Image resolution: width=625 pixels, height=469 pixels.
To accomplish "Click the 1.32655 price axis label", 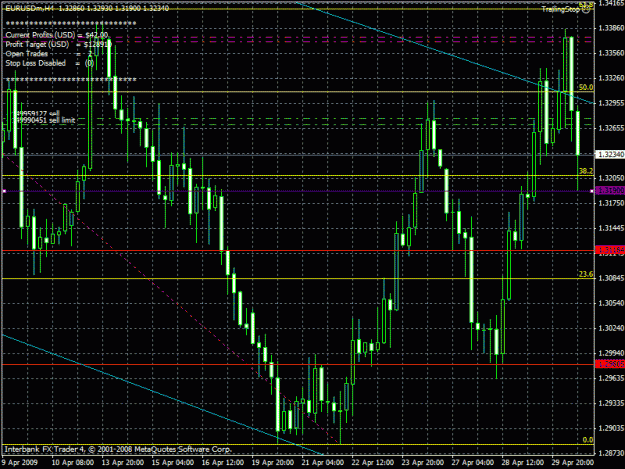I will [x=611, y=128].
